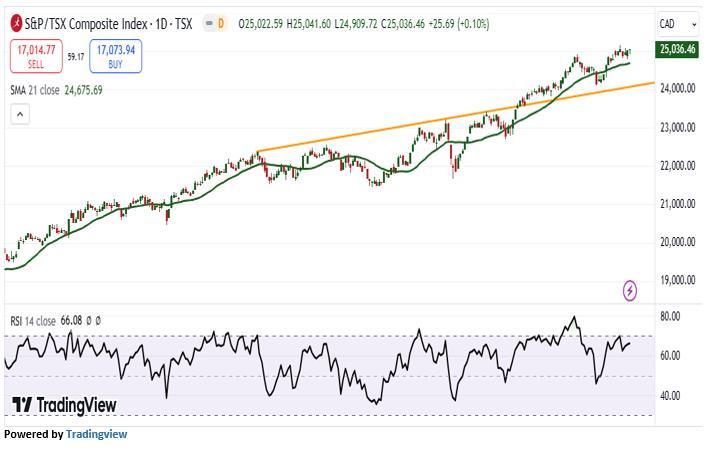Click the 24,000.00 price axis label
The width and height of the screenshot is (718, 462).
[677, 88]
